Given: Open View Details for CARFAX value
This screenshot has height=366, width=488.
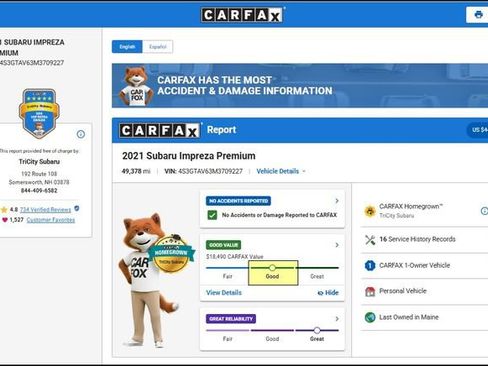Looking at the screenshot, I should (x=224, y=293).
